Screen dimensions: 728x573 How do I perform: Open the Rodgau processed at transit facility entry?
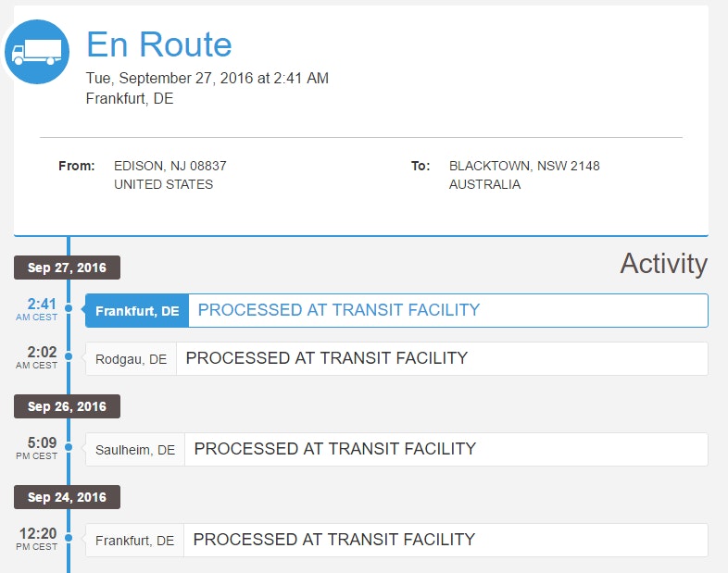click(326, 358)
